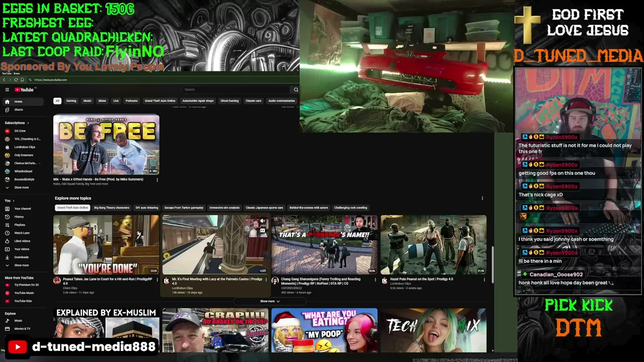Screen dimensions: 644x362
Task: Click the YouTube search field
Action: [x=236, y=89]
